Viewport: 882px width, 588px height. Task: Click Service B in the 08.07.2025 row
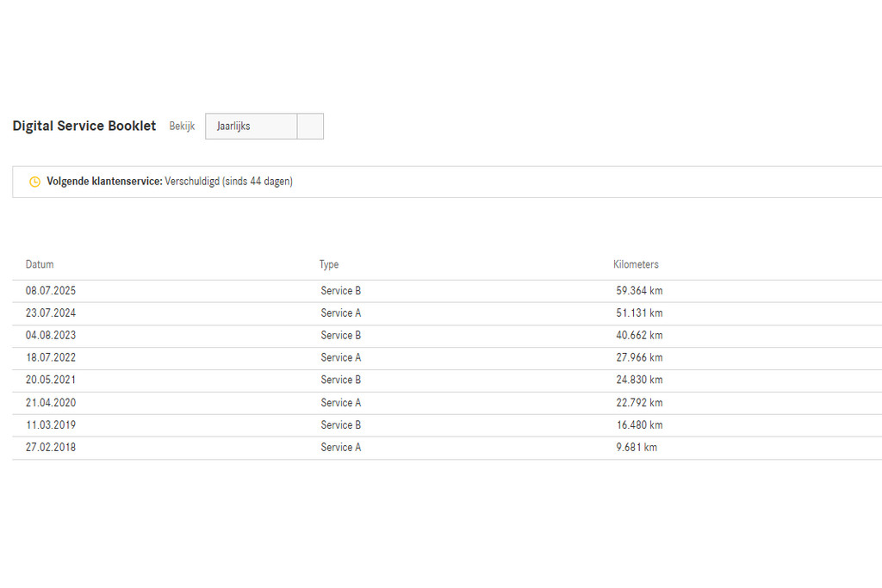pos(341,291)
